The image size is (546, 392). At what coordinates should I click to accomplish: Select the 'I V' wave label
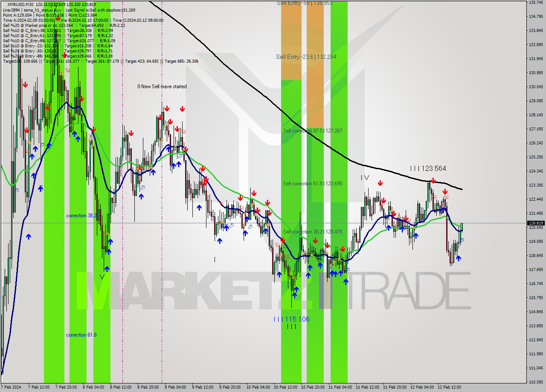pos(365,177)
